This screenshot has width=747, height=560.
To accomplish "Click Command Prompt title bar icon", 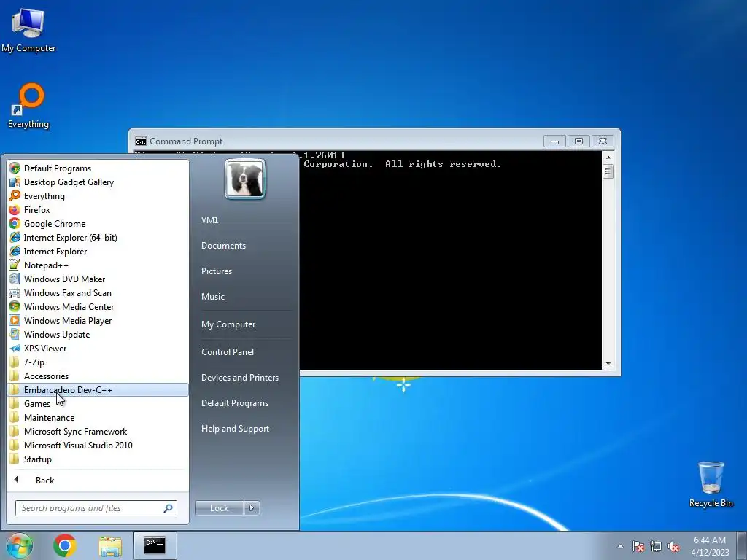I will pos(141,141).
